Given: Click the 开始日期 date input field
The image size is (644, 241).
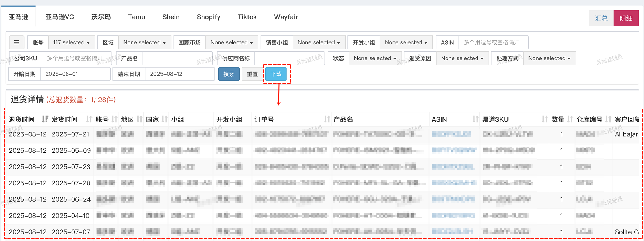Looking at the screenshot, I should tap(75, 74).
